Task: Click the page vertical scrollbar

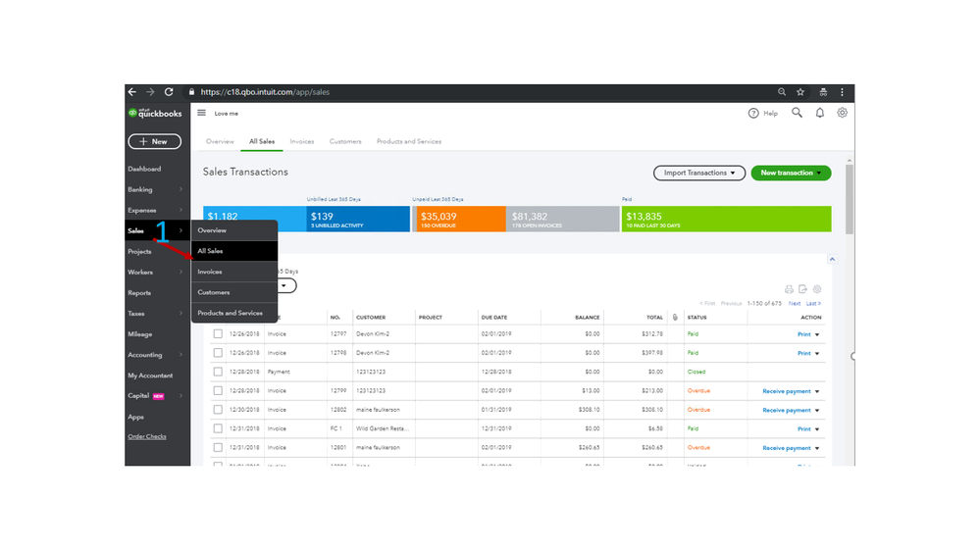Action: [x=849, y=200]
